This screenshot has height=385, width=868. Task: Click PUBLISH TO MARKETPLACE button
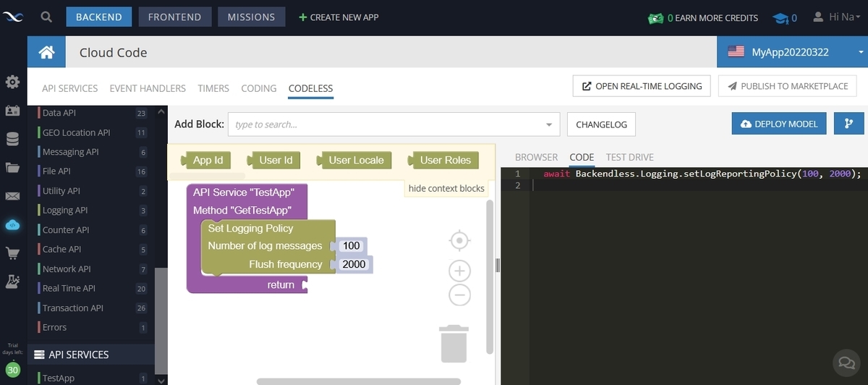coord(788,85)
